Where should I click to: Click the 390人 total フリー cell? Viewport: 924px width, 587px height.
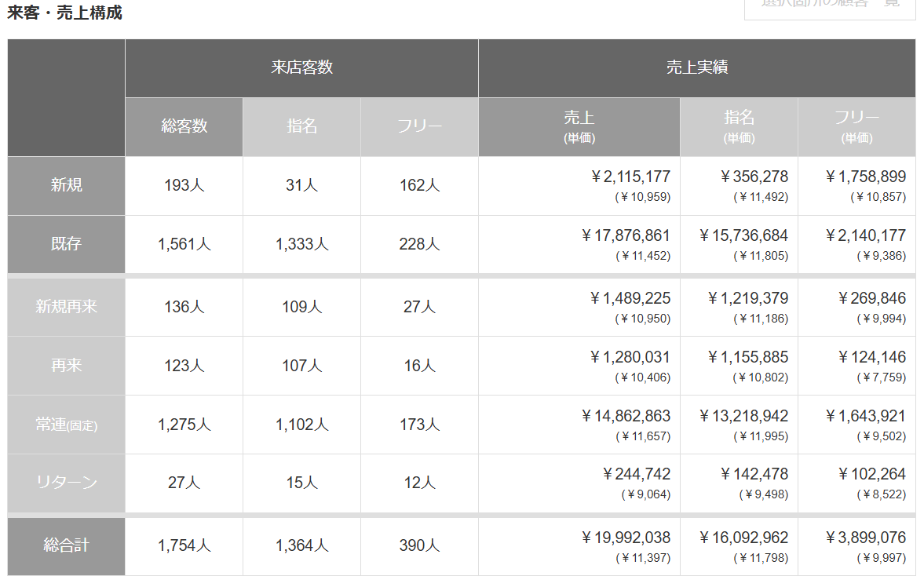[x=419, y=546]
